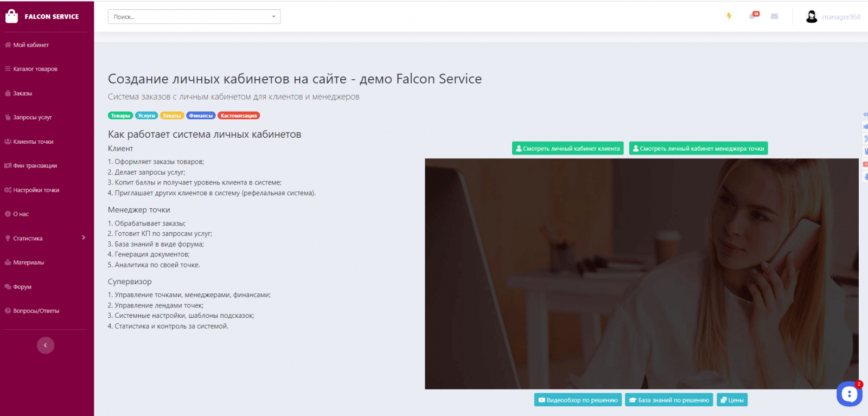
Task: Click Смотреть личный кабинет клиента button
Action: pos(567,148)
